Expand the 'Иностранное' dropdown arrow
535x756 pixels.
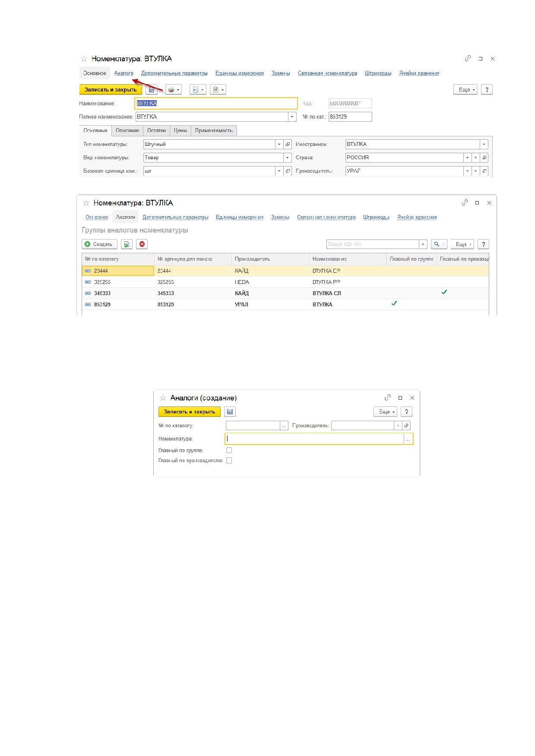(x=484, y=144)
